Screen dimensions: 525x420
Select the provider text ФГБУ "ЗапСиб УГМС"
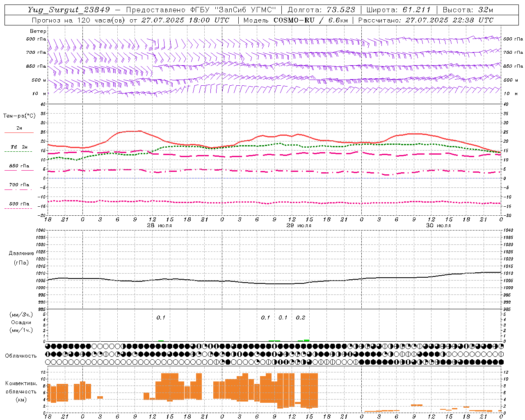(x=234, y=10)
